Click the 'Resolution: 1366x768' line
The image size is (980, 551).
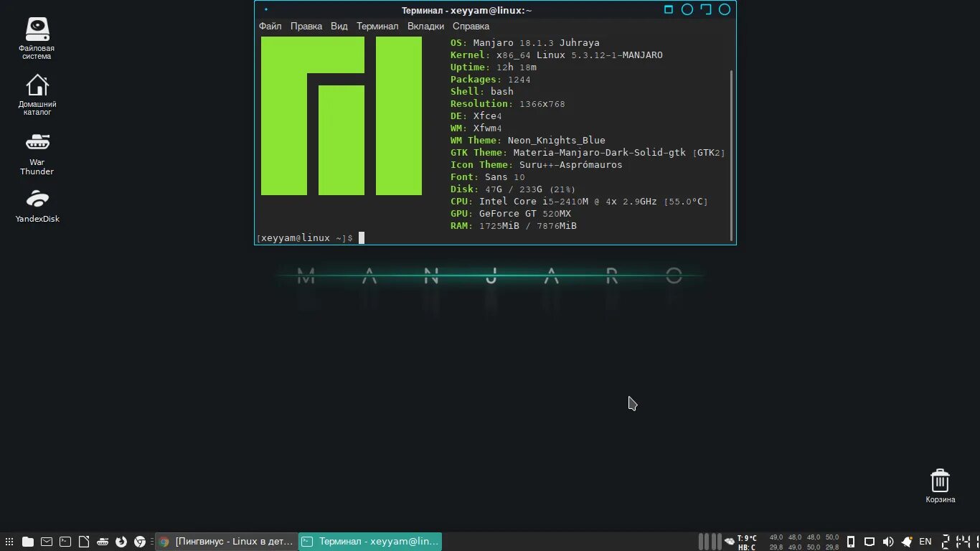508,104
